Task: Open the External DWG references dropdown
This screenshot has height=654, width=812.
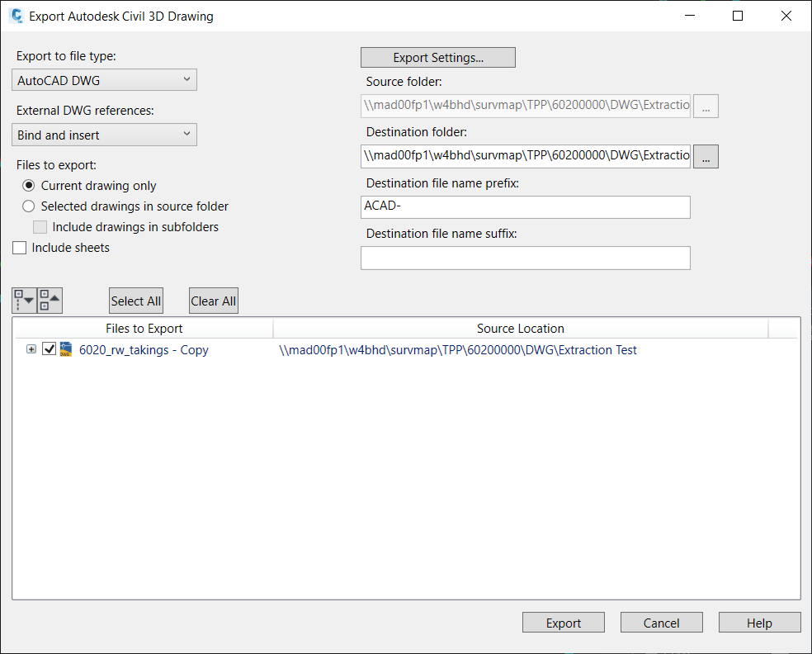Action: click(104, 134)
